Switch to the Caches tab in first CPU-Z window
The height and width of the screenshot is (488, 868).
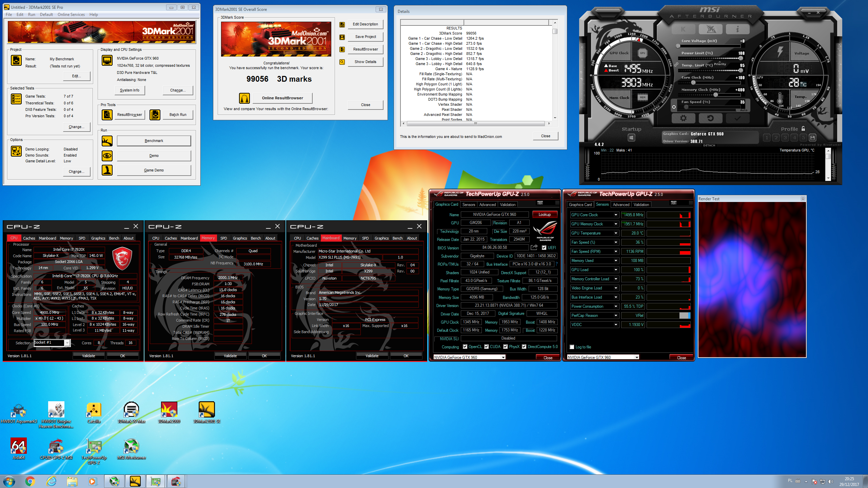pos(29,238)
